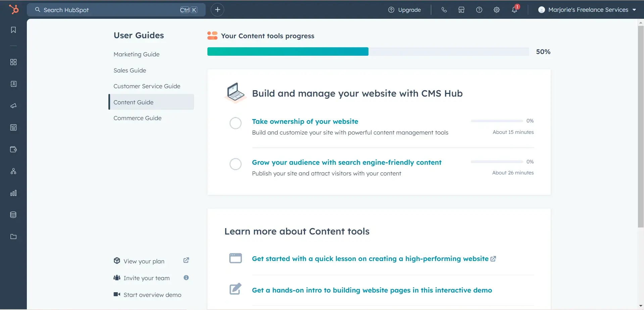Open Take ownership of your website link

click(x=305, y=121)
